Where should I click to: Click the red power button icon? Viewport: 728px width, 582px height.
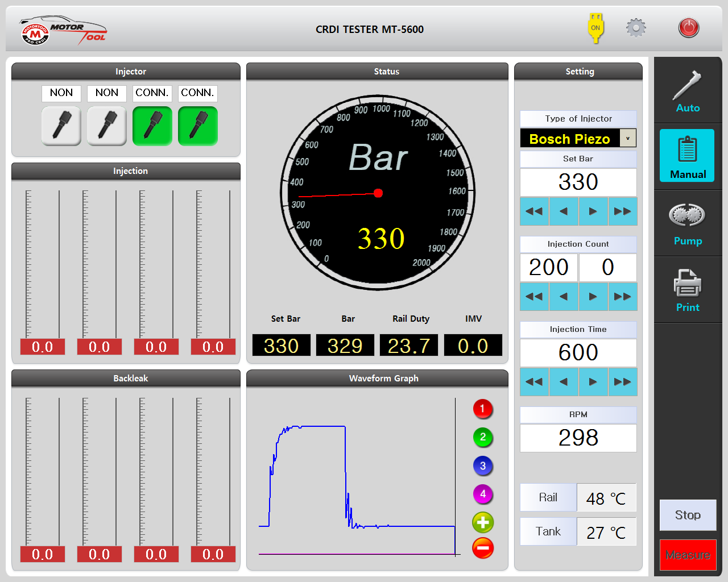(x=688, y=28)
